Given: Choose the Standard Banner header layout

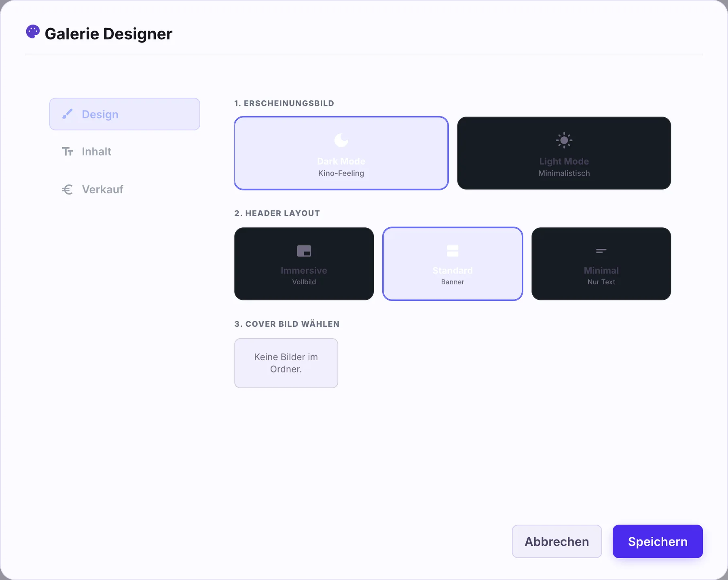Looking at the screenshot, I should point(453,264).
